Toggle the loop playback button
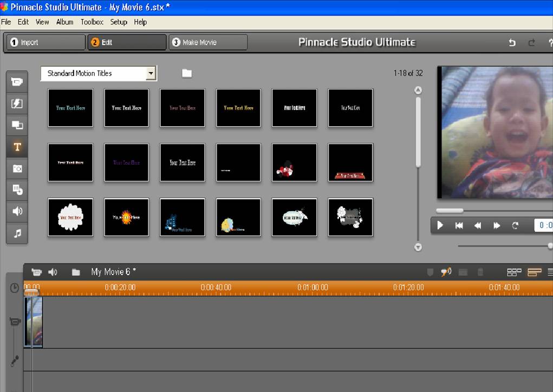553x392 pixels. pyautogui.click(x=515, y=225)
